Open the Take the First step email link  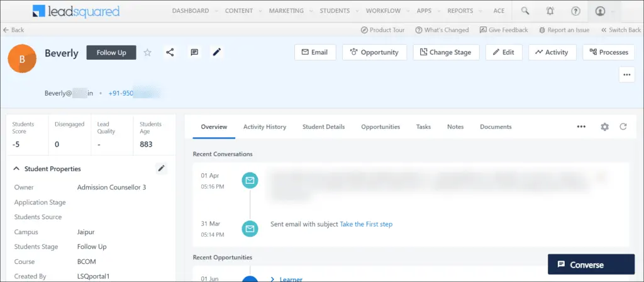coord(366,224)
